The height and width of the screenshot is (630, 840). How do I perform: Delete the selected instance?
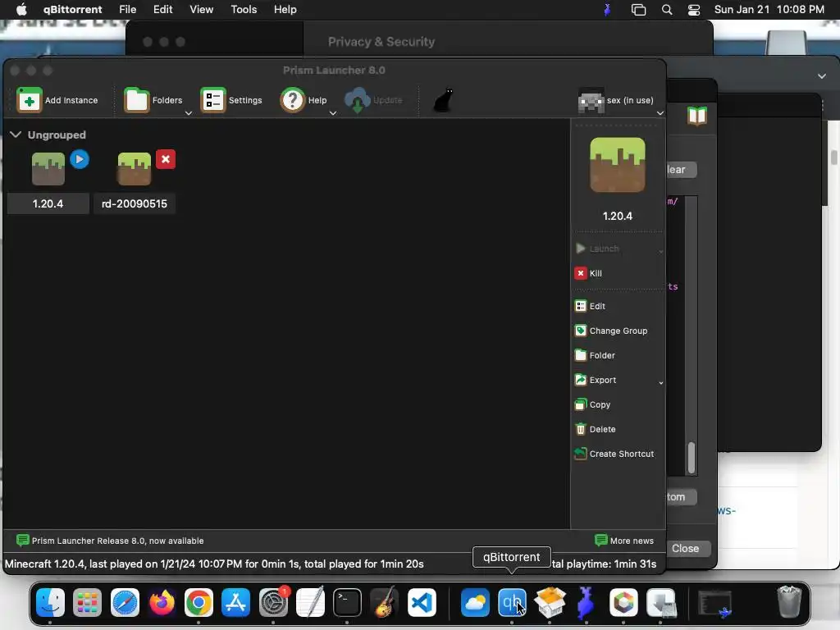click(596, 429)
